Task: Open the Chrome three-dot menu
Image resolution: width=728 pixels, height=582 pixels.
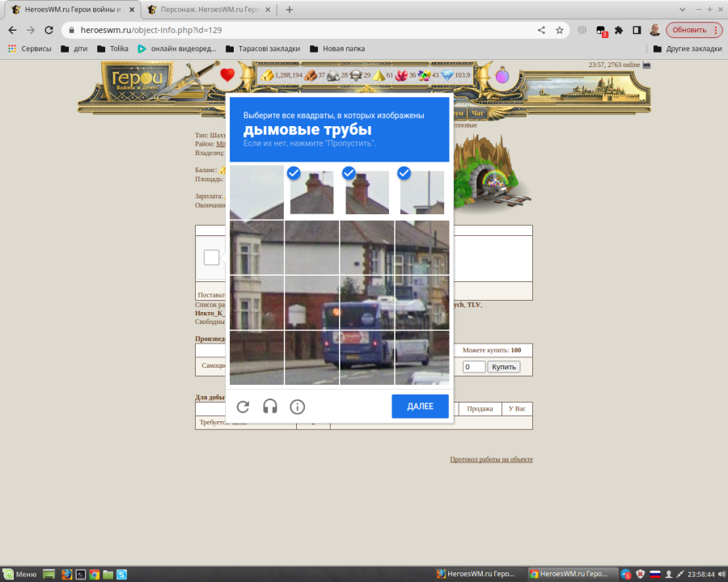Action: tap(716, 30)
